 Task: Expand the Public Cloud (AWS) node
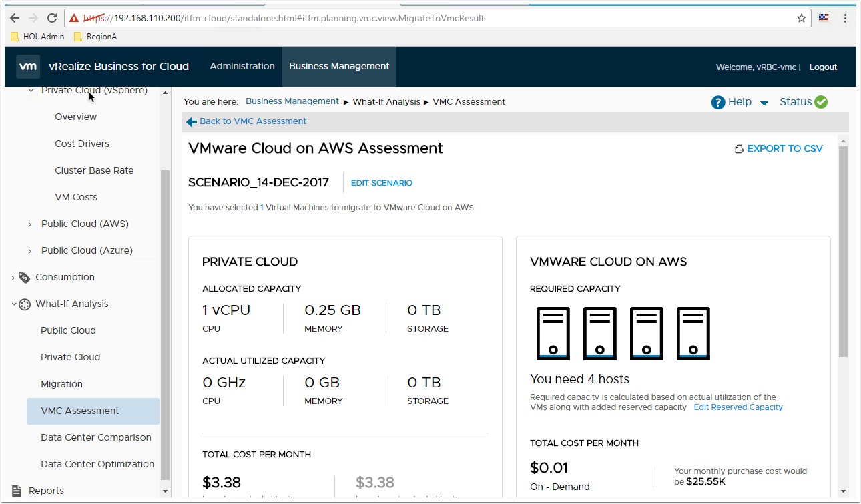30,224
